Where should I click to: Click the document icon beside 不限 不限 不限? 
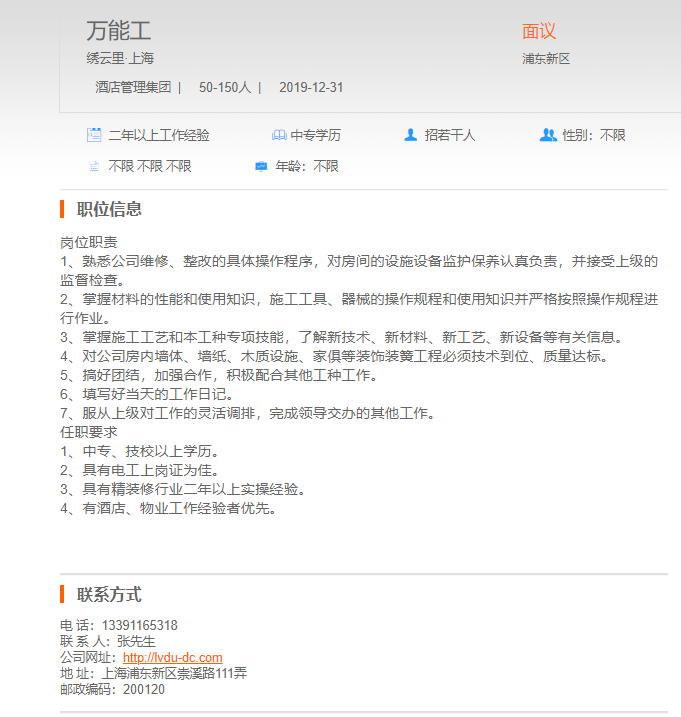coord(94,166)
